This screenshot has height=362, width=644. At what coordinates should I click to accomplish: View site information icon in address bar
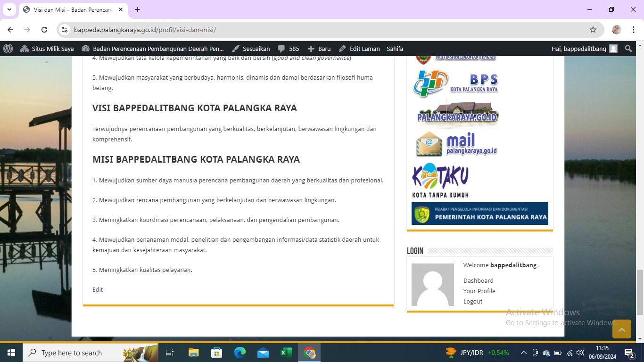click(65, 30)
